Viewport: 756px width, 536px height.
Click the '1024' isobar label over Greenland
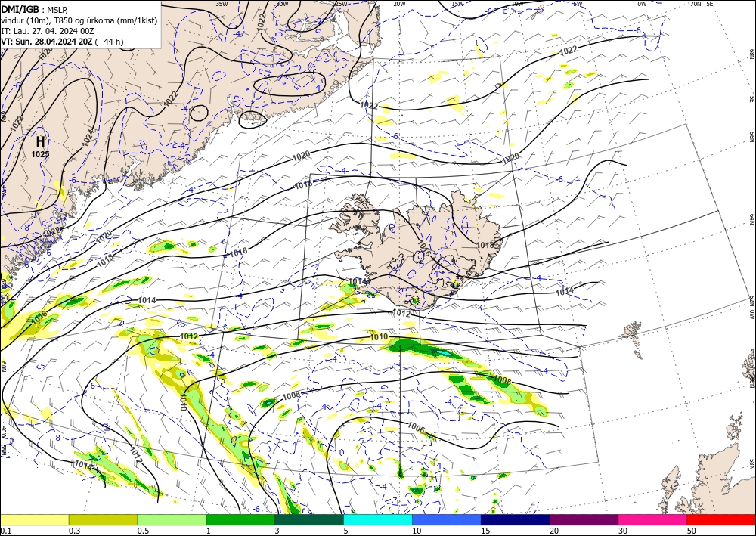pos(88,137)
